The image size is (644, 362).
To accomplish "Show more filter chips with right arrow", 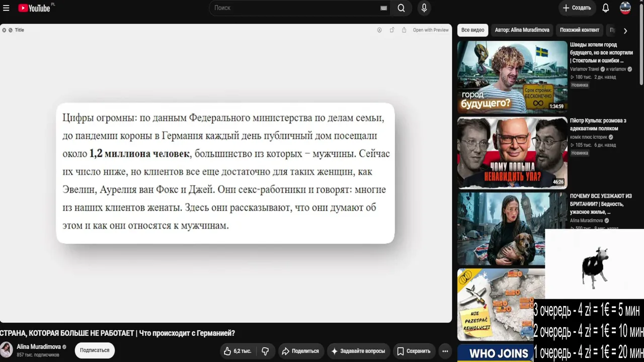I will [625, 31].
